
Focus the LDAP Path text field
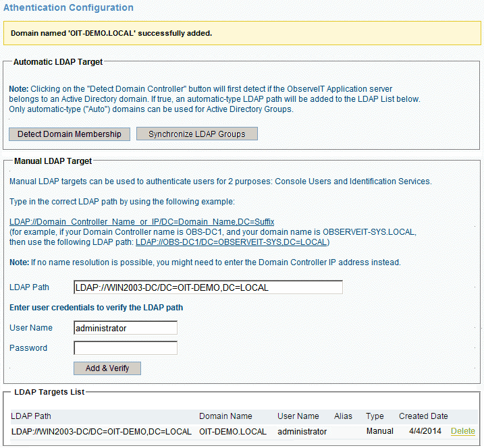(208, 287)
